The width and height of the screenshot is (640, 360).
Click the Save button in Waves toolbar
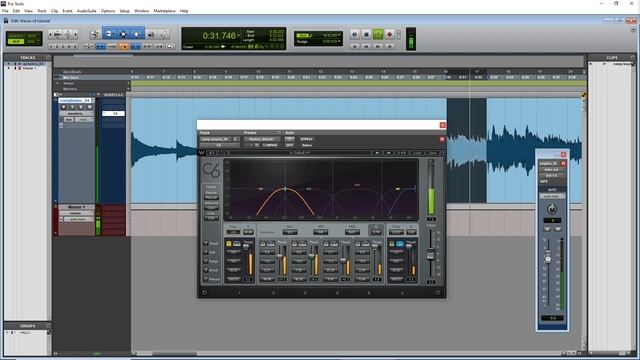tap(432, 153)
